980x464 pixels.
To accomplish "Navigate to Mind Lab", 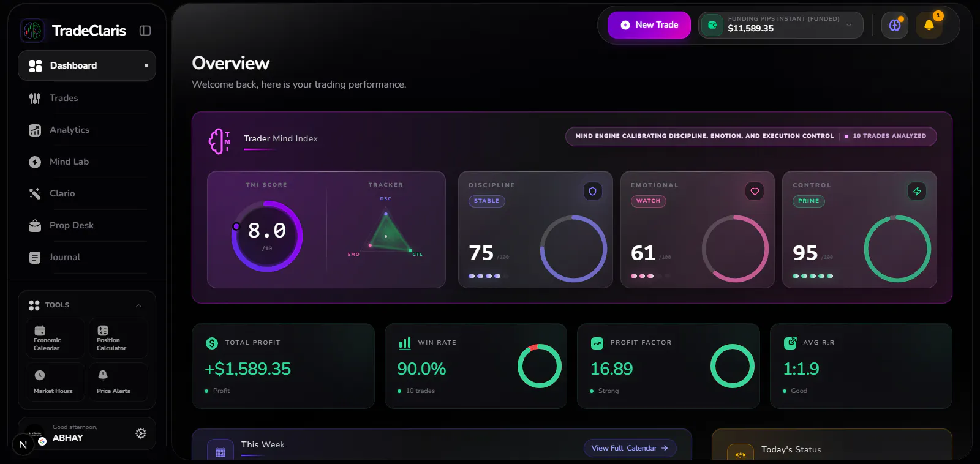I will point(87,162).
